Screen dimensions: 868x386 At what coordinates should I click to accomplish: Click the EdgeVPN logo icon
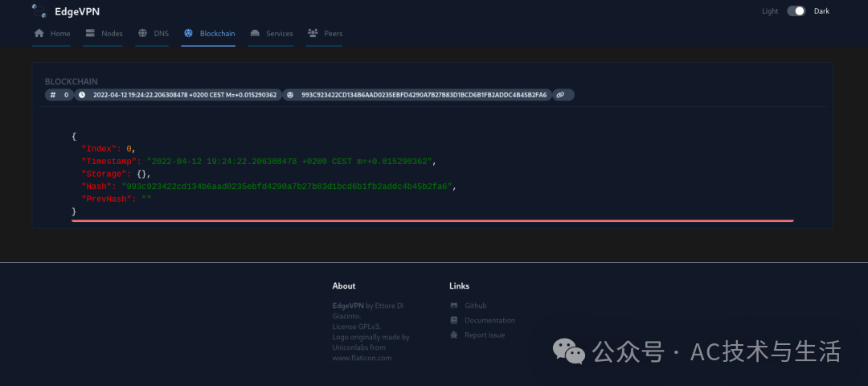click(38, 10)
